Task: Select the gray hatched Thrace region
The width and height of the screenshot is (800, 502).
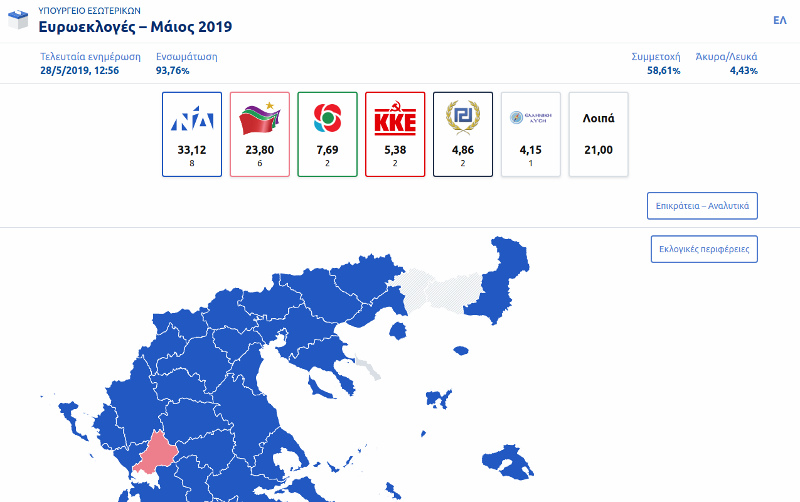Action: tap(441, 292)
